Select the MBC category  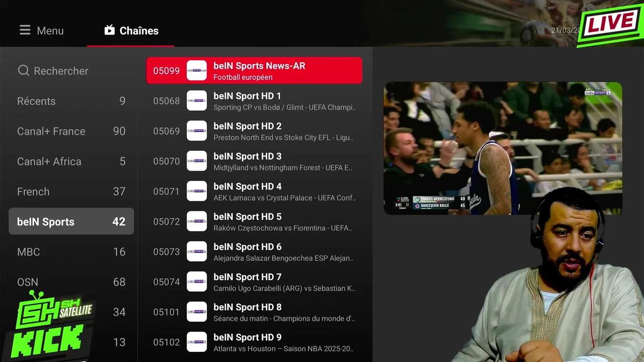[x=71, y=252]
